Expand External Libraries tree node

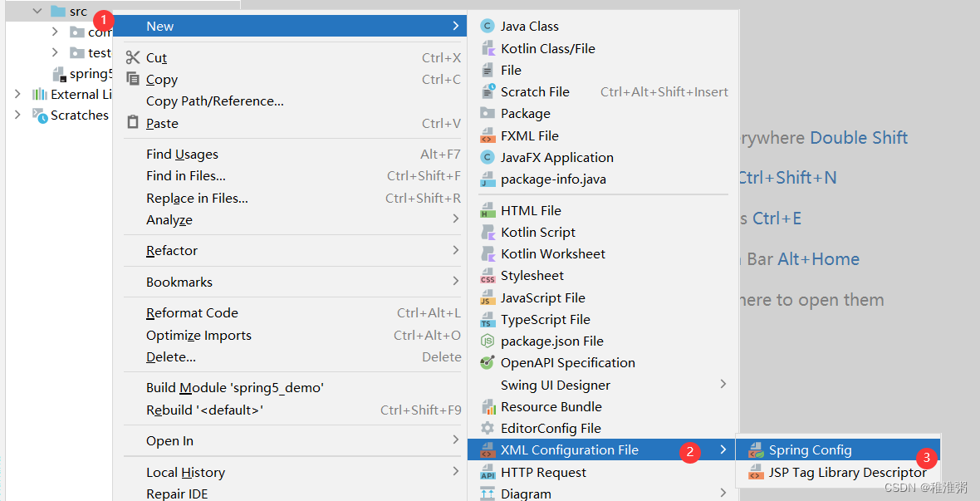click(17, 94)
